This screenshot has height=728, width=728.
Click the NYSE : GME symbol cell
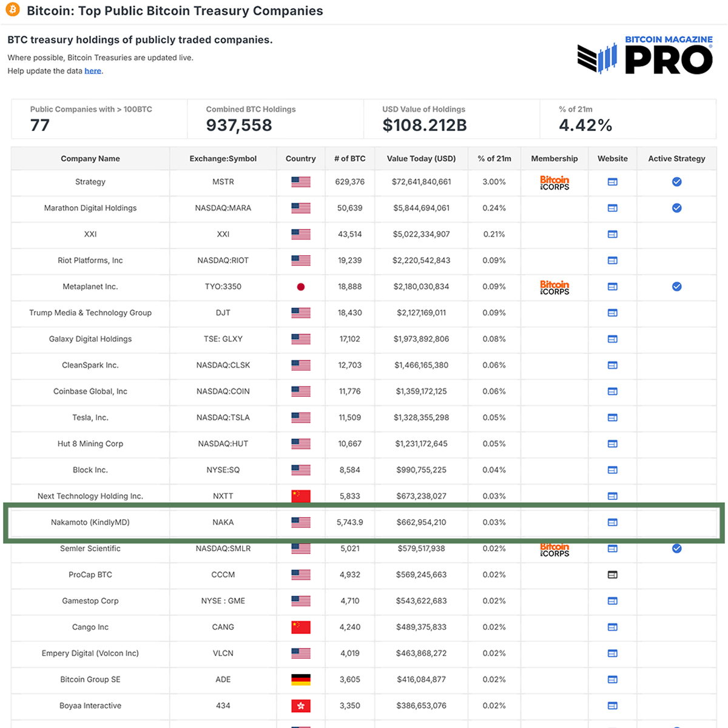[x=223, y=601]
